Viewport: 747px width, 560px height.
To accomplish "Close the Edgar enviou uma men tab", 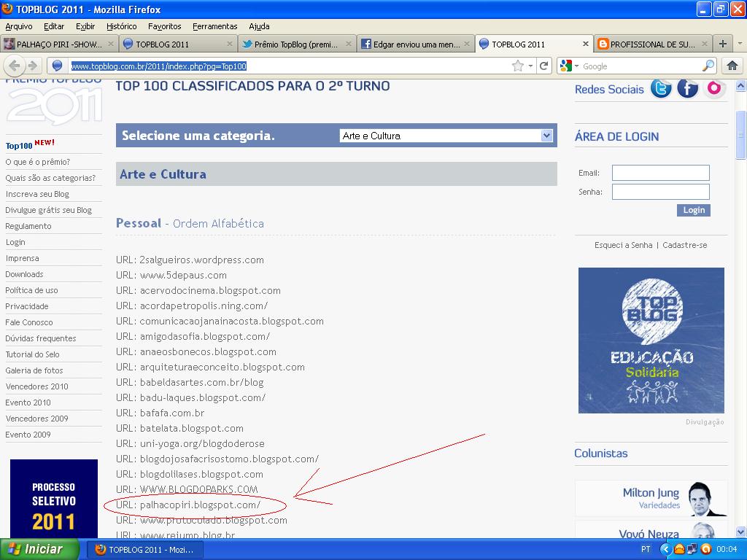I will point(467,44).
